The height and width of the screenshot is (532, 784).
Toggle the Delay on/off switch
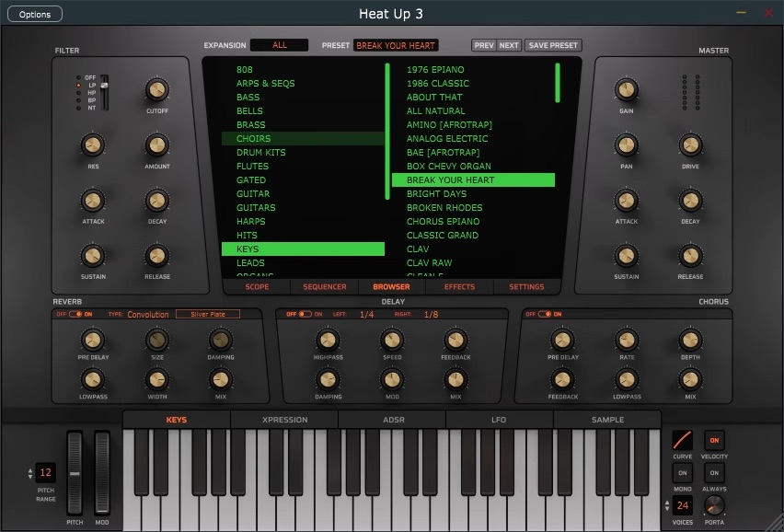[x=303, y=314]
